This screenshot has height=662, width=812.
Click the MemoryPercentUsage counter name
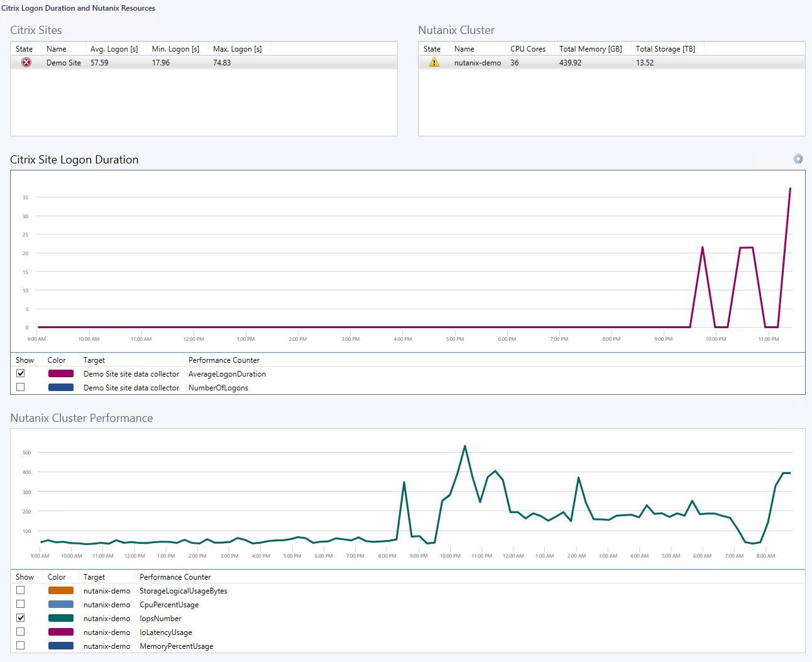[177, 646]
